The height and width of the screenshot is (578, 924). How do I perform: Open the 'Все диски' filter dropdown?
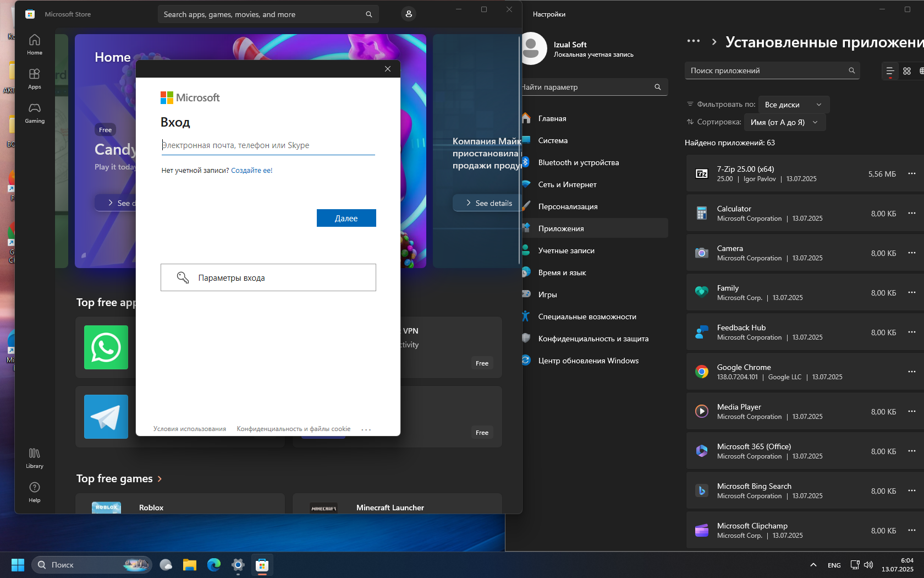793,105
